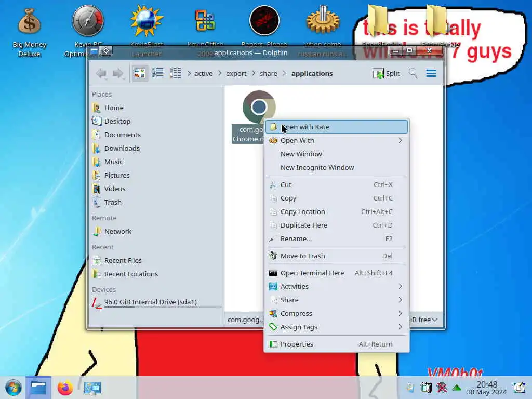Expand the chevron before 'applications' breadcrumb
Viewport: 532px width, 399px height.
(284, 73)
